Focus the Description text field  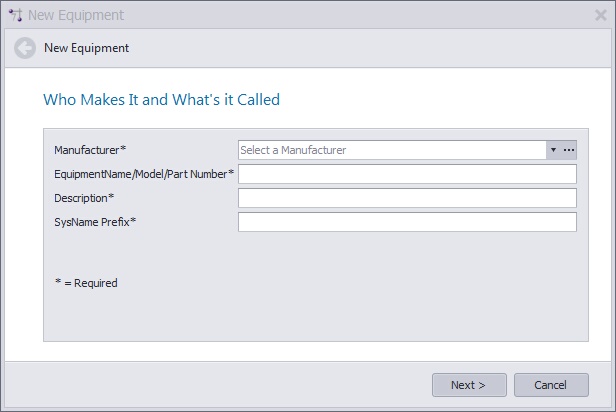[x=407, y=198]
